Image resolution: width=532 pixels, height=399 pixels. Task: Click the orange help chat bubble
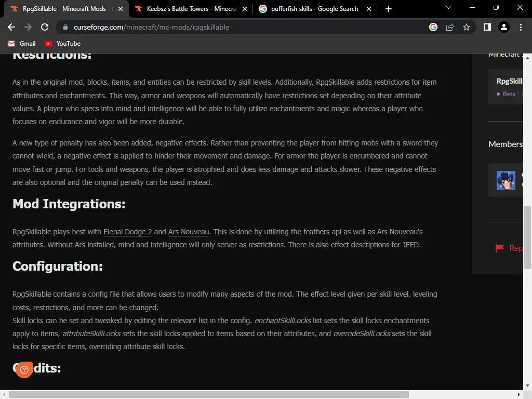24,369
